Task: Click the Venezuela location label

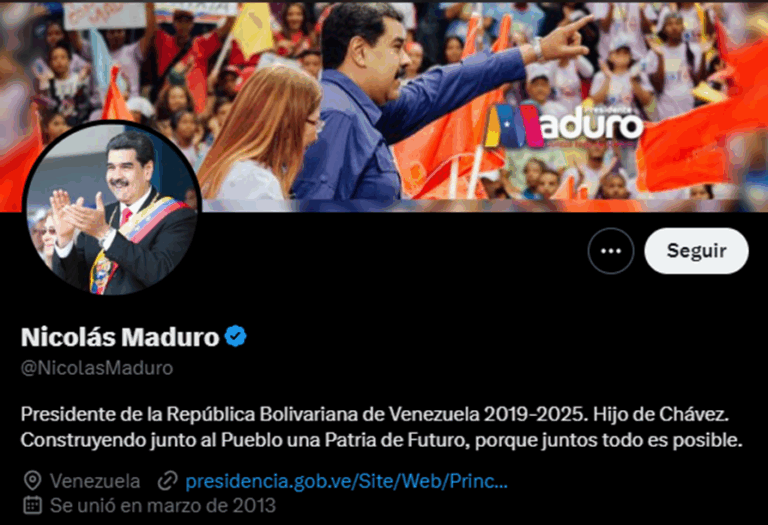Action: coord(95,481)
